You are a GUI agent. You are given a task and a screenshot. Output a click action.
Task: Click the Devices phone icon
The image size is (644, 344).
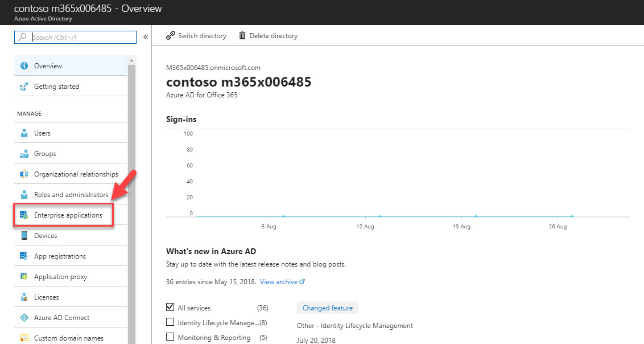pos(24,235)
